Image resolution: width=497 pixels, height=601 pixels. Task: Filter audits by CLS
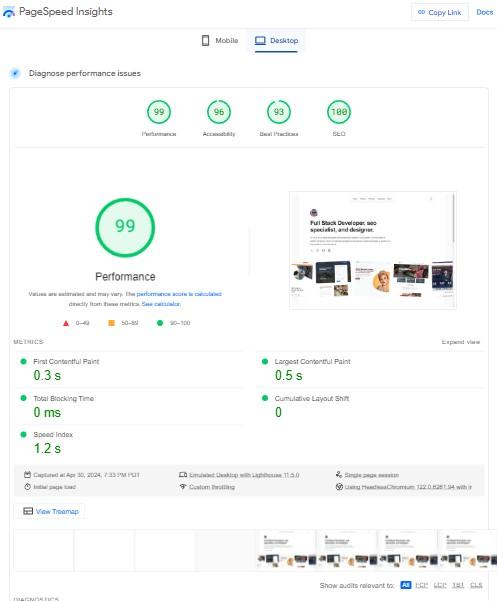click(x=476, y=585)
